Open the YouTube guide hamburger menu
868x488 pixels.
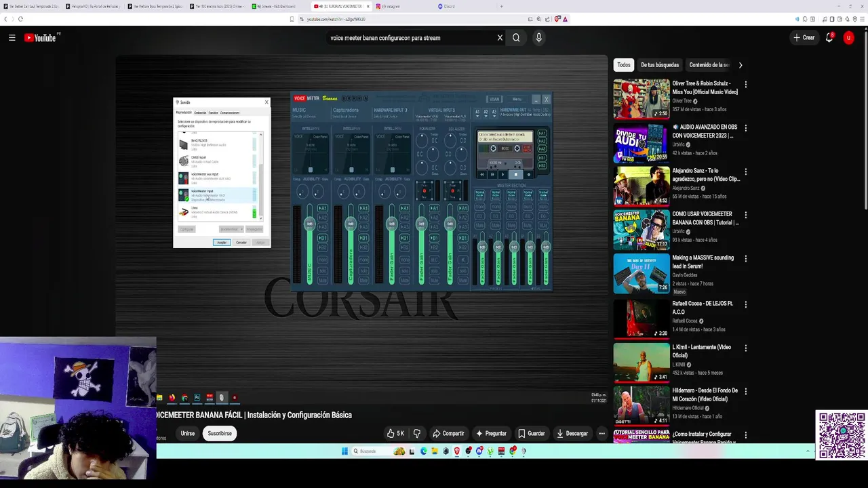click(12, 38)
